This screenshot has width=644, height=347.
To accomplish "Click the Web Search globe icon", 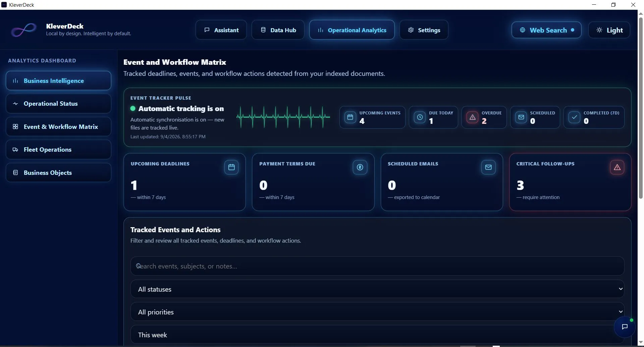I will pyautogui.click(x=523, y=30).
